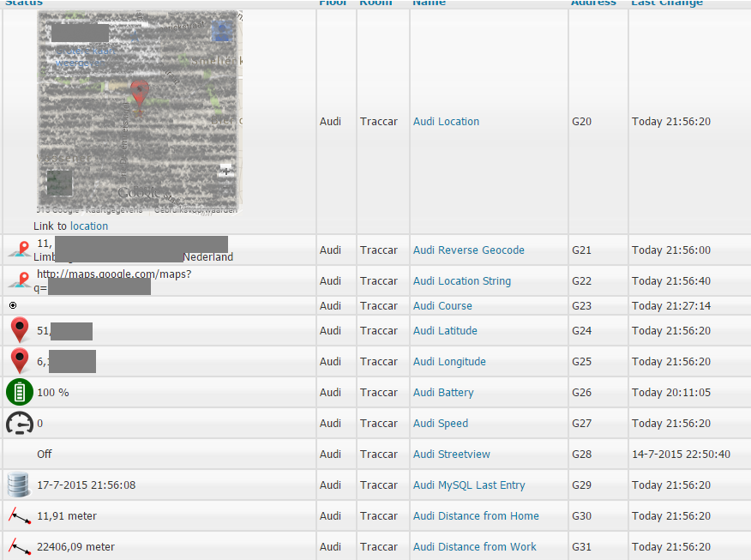Click the Audi Location String map icon
Viewport: 751px width, 560px height.
coord(20,280)
